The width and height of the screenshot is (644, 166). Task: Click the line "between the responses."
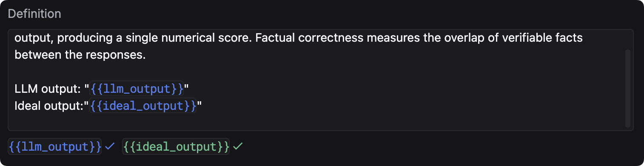click(x=80, y=55)
